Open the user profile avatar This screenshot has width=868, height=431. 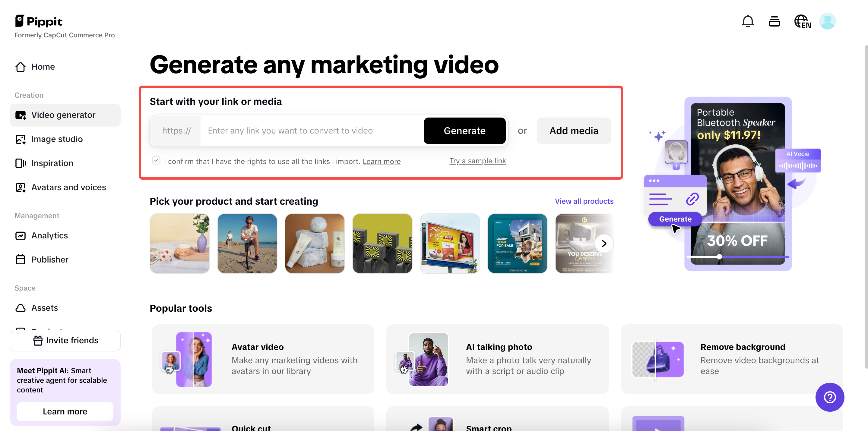(827, 21)
